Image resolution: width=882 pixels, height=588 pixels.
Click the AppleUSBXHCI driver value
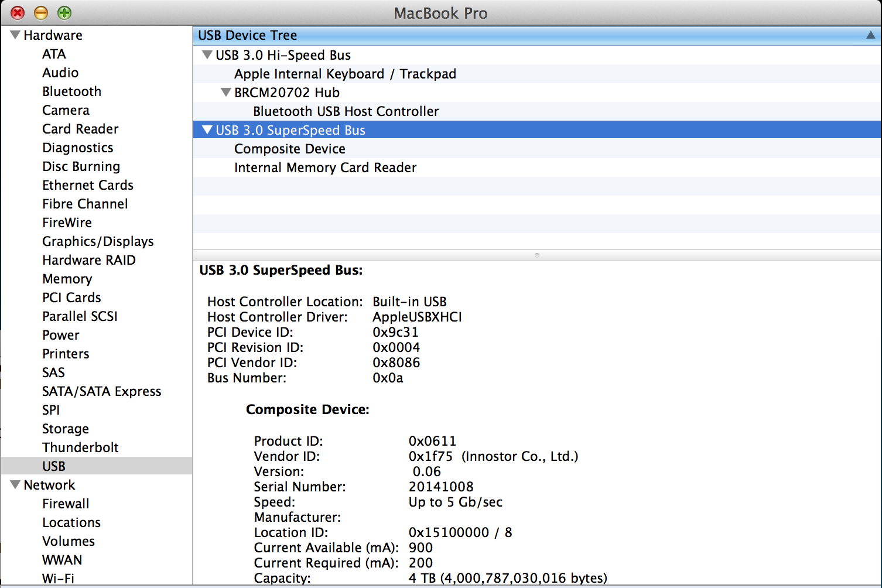point(417,317)
